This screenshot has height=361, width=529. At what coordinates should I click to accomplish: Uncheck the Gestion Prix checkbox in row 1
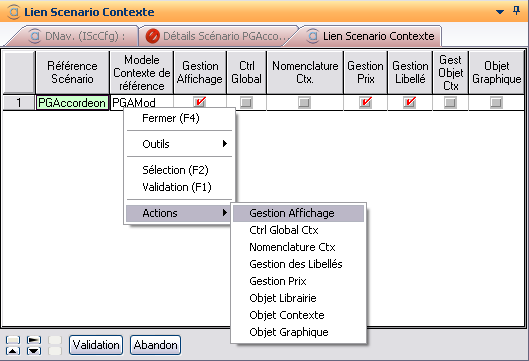coord(365,102)
